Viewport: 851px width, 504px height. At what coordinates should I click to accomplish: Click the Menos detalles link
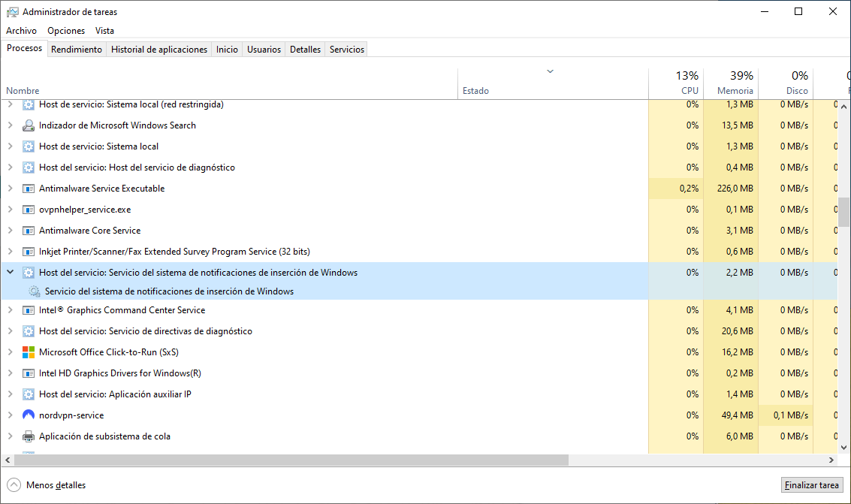(x=56, y=485)
